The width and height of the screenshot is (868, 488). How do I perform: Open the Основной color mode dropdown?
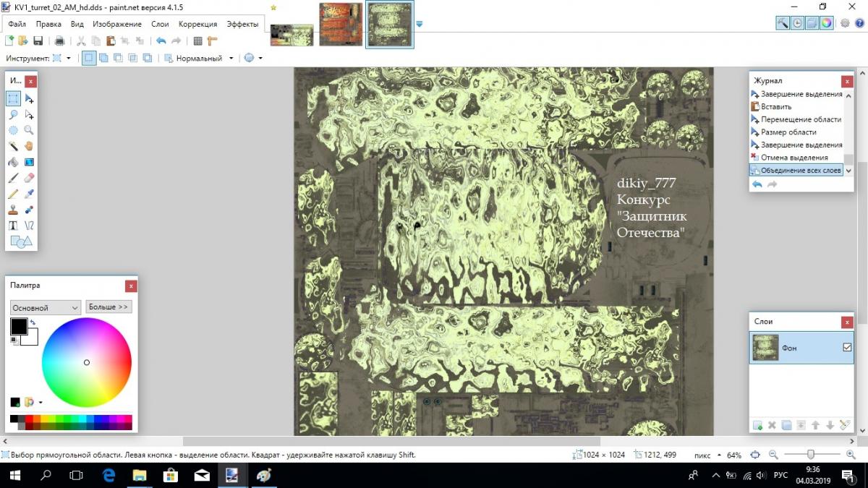click(45, 307)
